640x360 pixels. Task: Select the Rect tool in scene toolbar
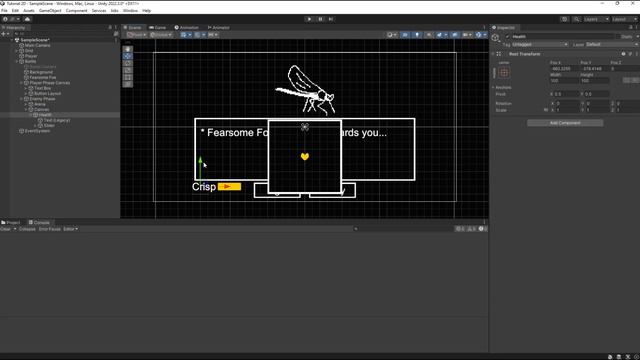coord(128,77)
